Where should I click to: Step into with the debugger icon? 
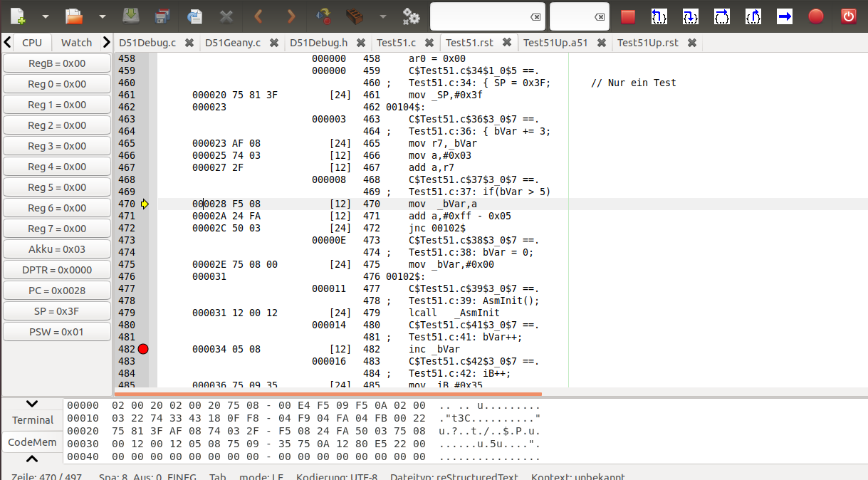[691, 16]
